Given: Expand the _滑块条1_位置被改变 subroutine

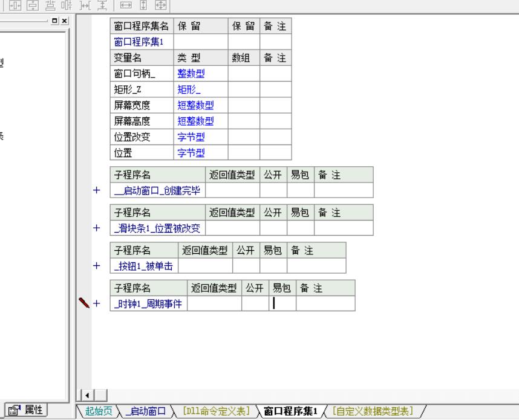Looking at the screenshot, I should [x=96, y=228].
